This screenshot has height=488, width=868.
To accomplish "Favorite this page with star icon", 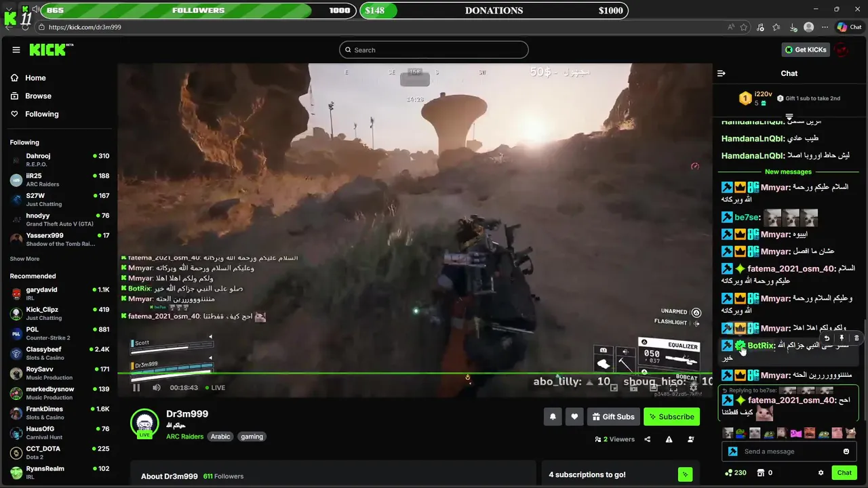I will 744,27.
